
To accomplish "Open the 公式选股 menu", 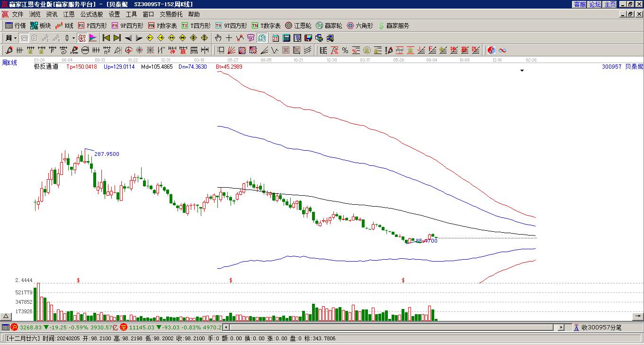I will coord(91,14).
